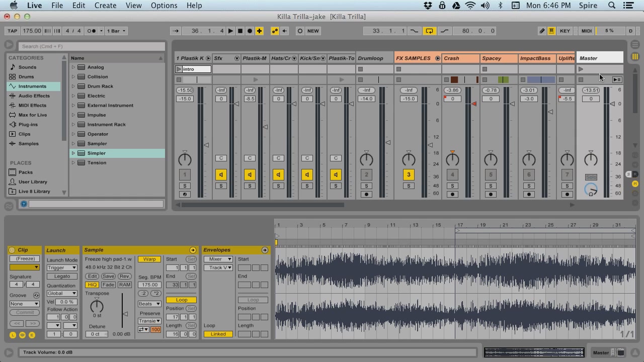
Task: Toggle the computer MIDI keyboard icon
Action: tap(551, 31)
